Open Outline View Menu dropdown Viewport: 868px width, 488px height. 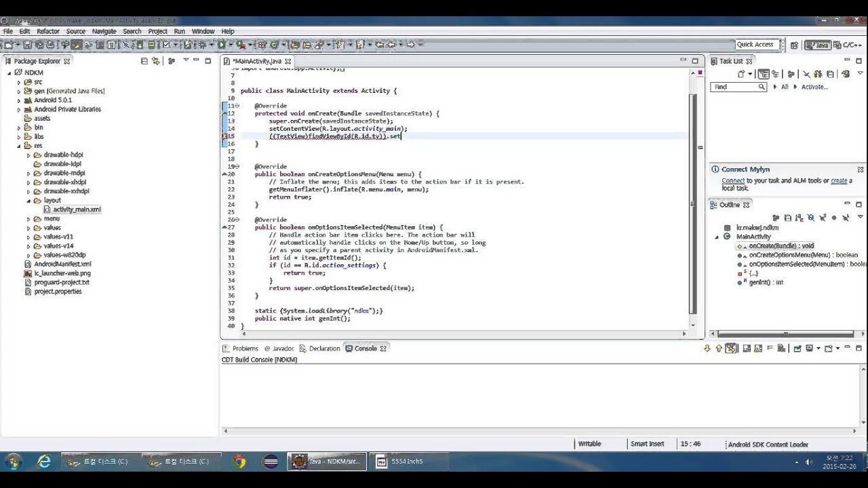(860, 218)
